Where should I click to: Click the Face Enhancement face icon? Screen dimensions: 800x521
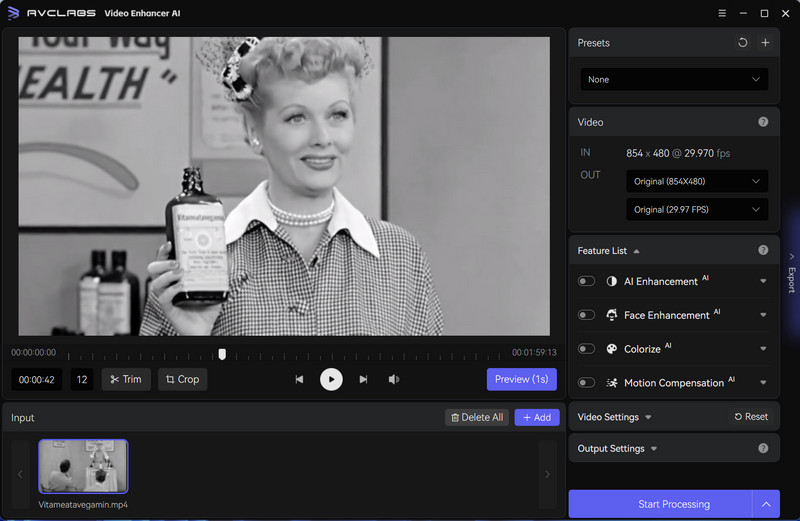611,315
